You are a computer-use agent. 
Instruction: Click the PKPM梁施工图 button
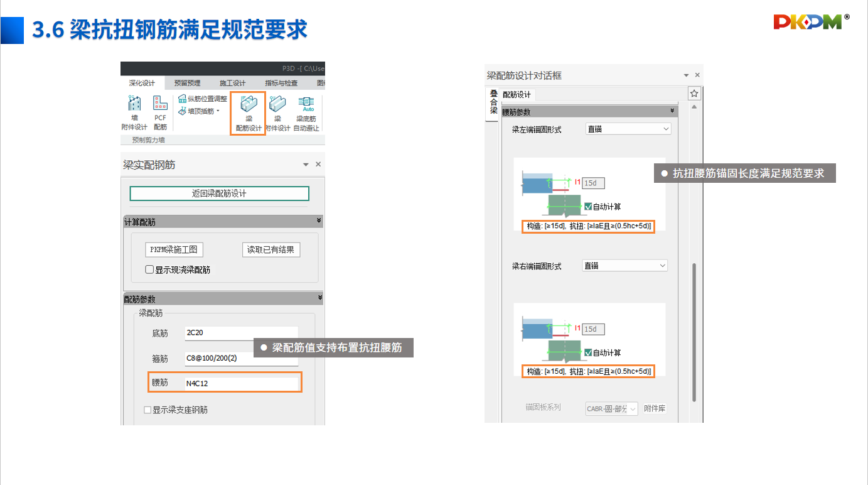pyautogui.click(x=174, y=249)
